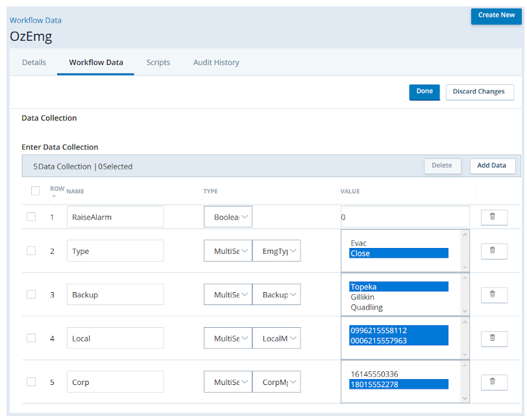
Task: Open the Scripts tab
Action: click(x=158, y=62)
